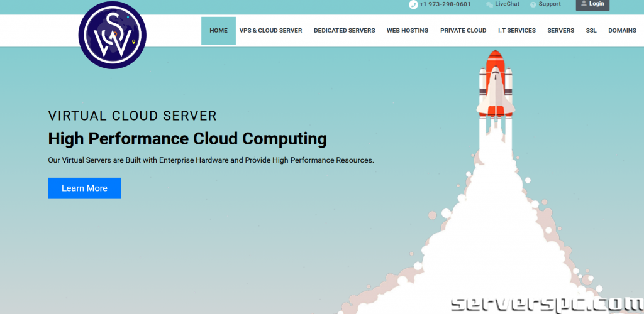Expand the DEDICATED SERVERS menu
The width and height of the screenshot is (644, 314).
tap(344, 30)
